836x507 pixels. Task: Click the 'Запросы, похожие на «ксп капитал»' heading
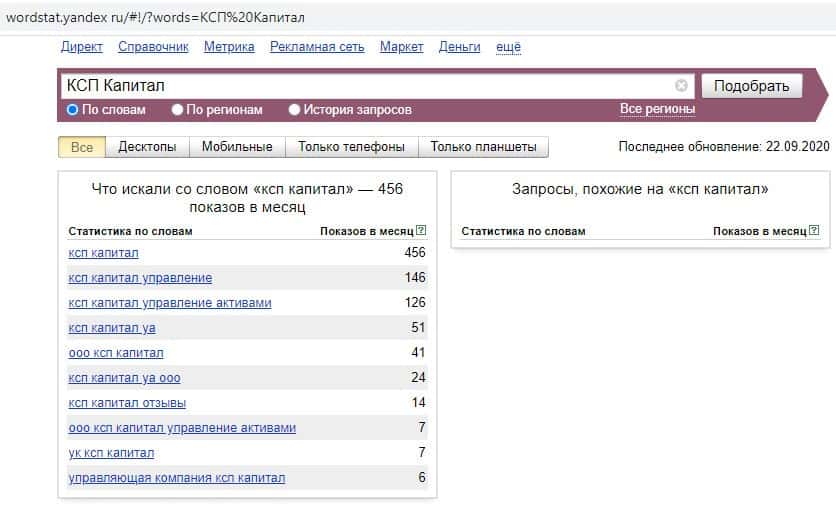[640, 189]
